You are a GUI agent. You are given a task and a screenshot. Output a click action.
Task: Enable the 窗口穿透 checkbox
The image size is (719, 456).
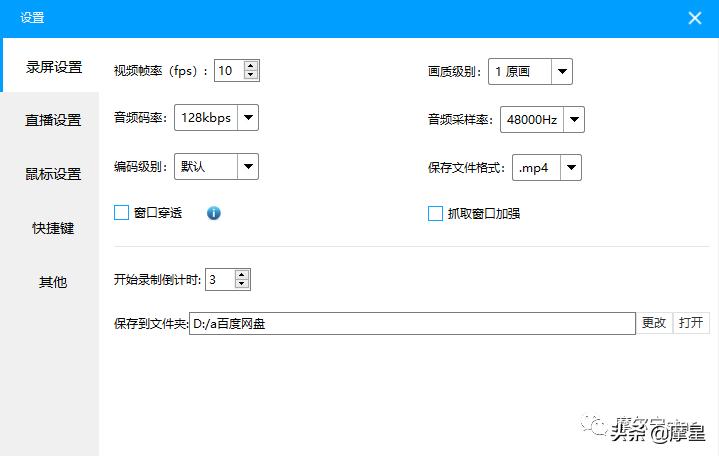coord(121,212)
